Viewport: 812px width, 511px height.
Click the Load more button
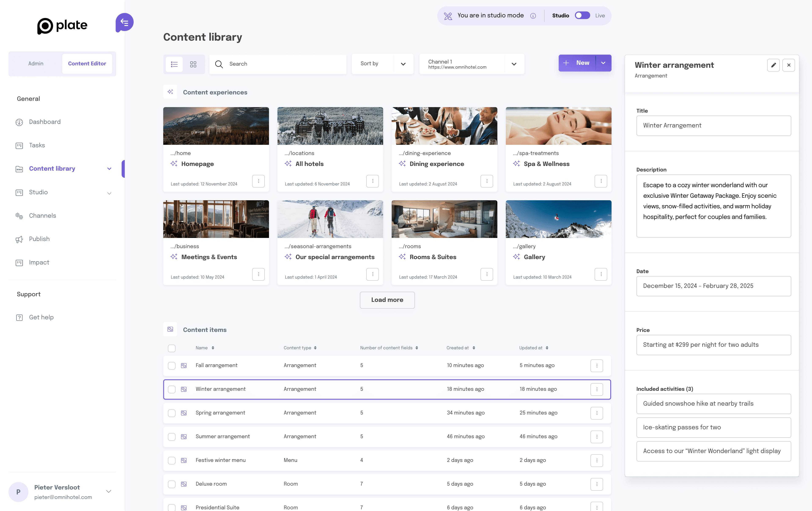pos(387,300)
